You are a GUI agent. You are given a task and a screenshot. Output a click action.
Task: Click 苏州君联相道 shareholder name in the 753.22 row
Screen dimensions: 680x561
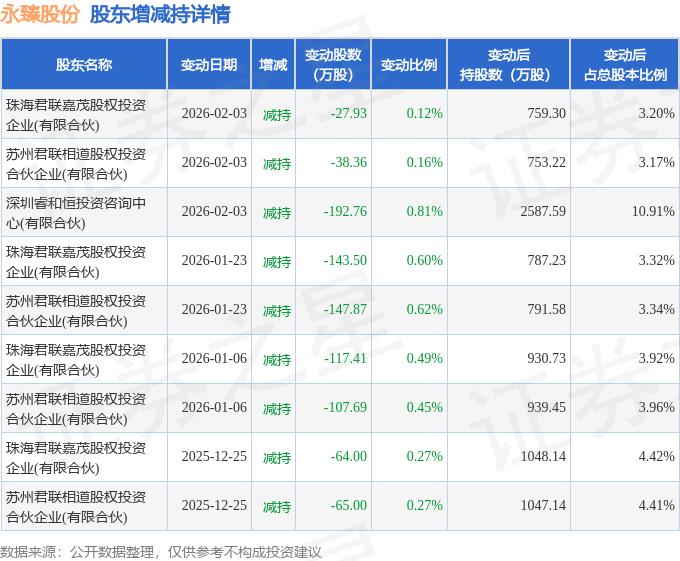[x=76, y=164]
